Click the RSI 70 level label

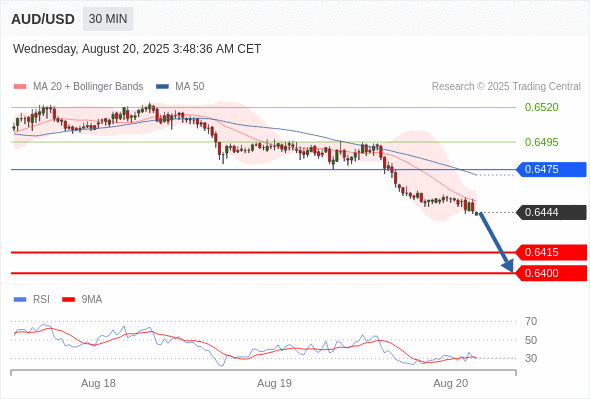531,321
